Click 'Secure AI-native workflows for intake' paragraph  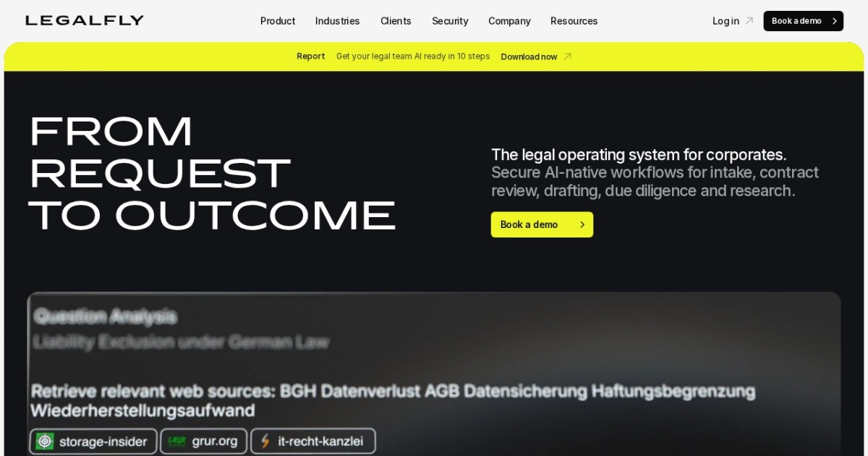pyautogui.click(x=655, y=182)
